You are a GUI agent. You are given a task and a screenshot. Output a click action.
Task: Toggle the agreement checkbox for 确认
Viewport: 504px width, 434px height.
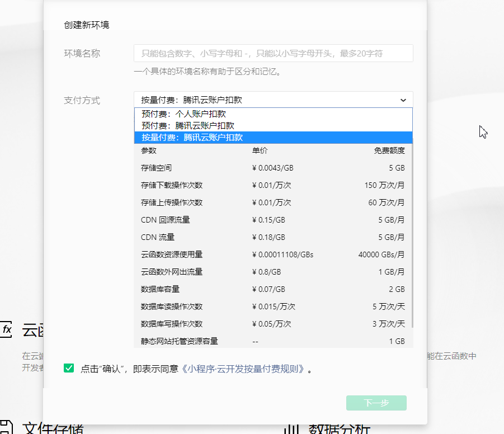[x=69, y=368]
